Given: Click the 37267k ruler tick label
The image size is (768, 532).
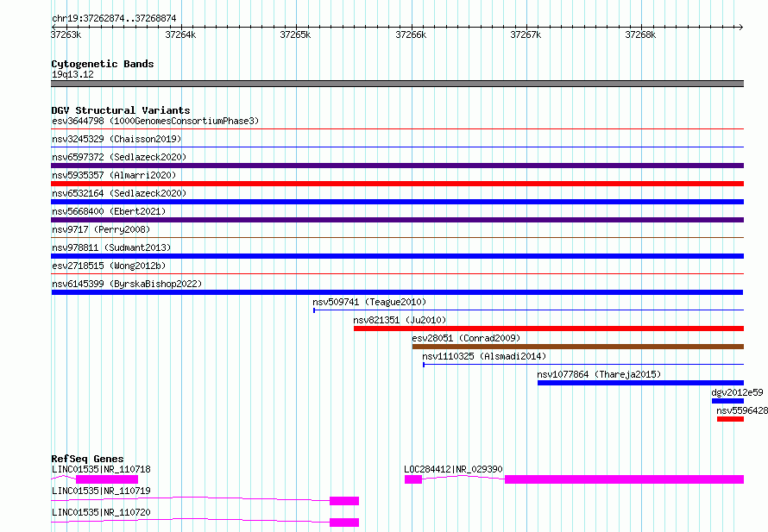Looking at the screenshot, I should (x=526, y=34).
